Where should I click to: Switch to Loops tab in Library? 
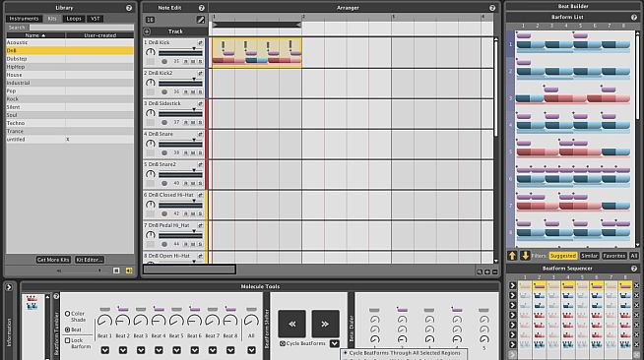(x=74, y=19)
